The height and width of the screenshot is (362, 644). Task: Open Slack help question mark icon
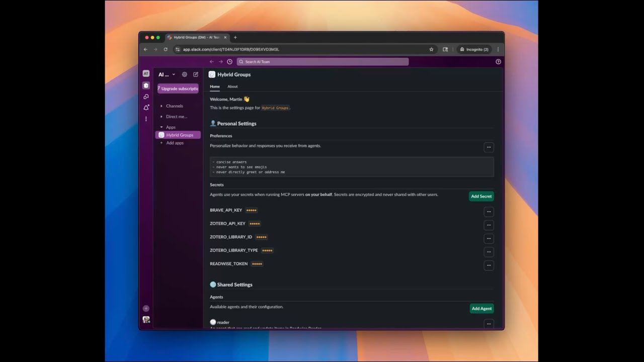498,62
